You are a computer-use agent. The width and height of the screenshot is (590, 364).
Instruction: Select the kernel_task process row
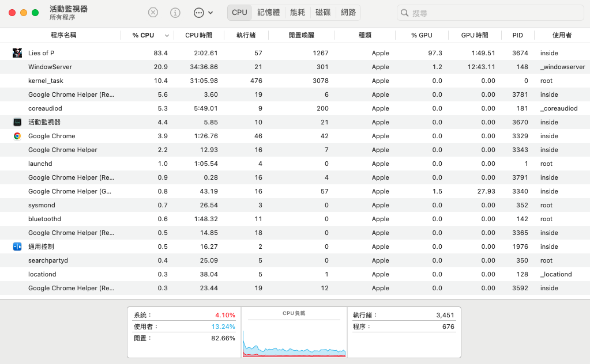pyautogui.click(x=295, y=81)
